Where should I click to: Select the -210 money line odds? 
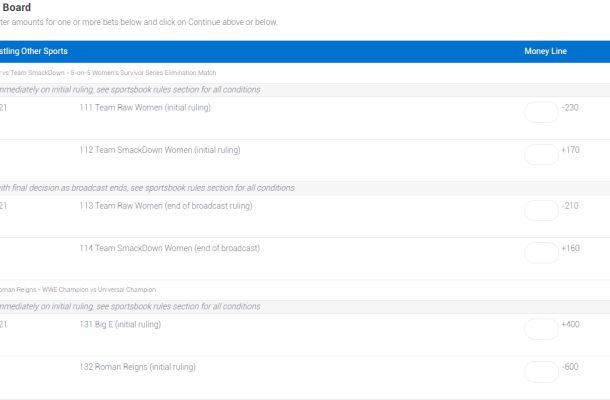pyautogui.click(x=570, y=206)
